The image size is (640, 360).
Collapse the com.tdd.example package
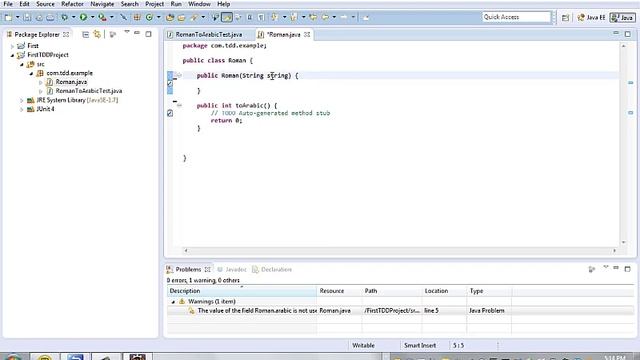tap(31, 73)
